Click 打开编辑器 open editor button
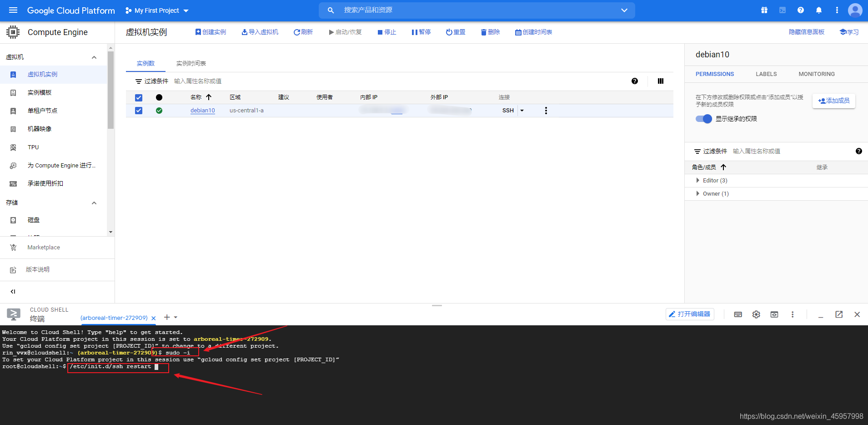868x425 pixels. 690,314
